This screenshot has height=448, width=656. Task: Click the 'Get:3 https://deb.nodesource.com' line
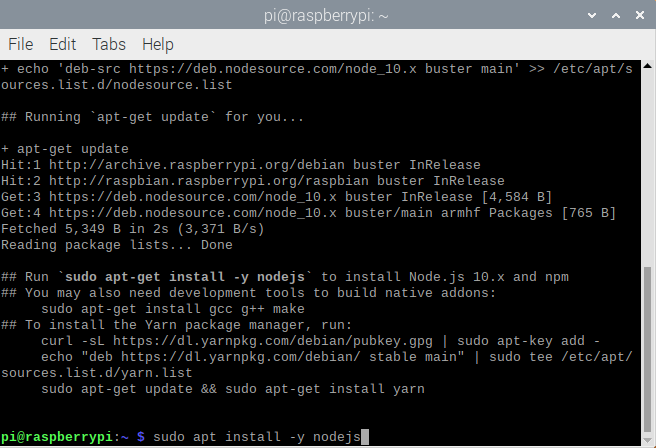[277, 197]
